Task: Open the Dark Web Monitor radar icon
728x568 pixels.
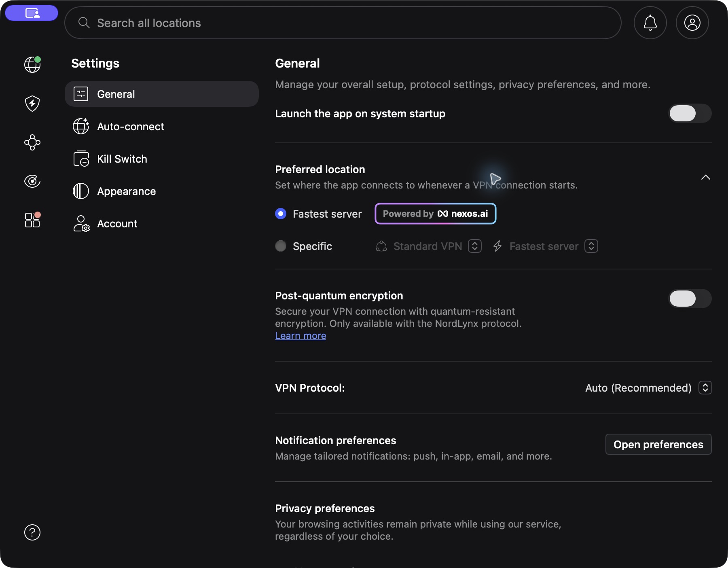Action: pyautogui.click(x=32, y=181)
